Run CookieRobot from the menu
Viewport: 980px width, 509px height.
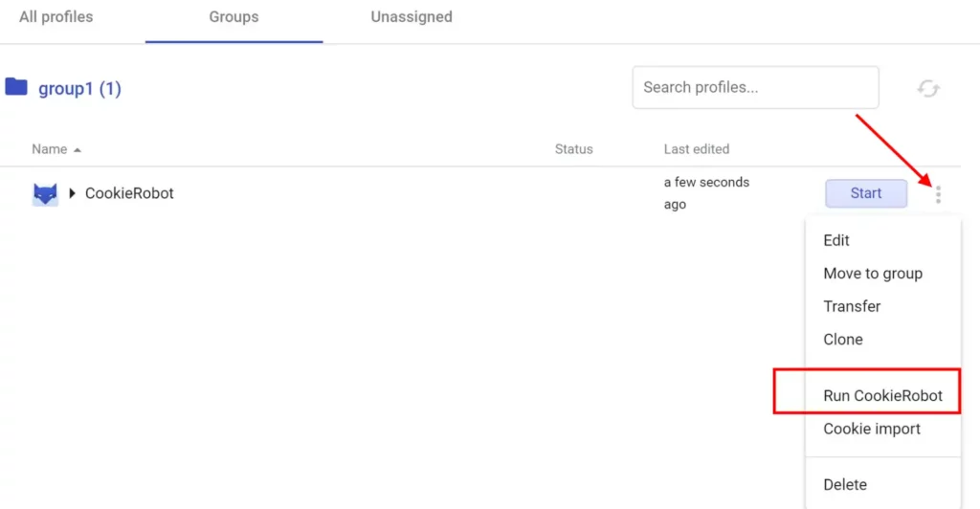coord(883,396)
